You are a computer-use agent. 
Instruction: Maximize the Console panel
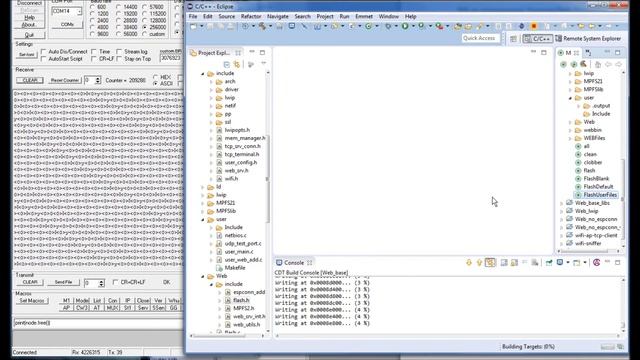(x=618, y=262)
